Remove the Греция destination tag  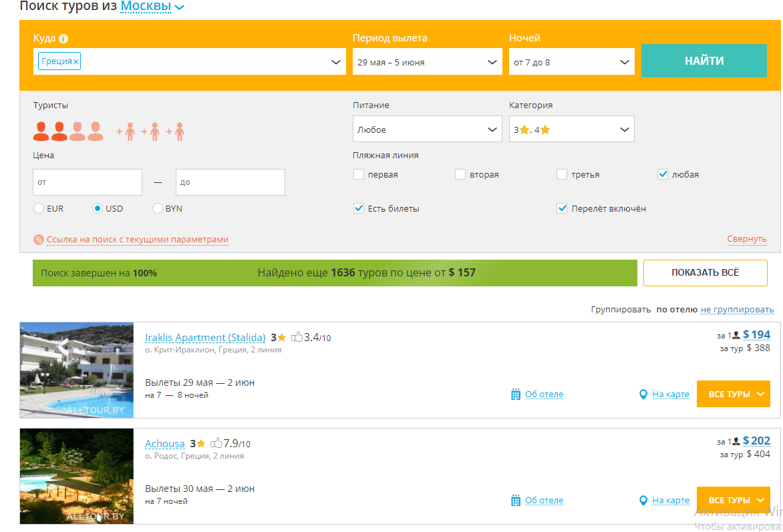pos(76,61)
